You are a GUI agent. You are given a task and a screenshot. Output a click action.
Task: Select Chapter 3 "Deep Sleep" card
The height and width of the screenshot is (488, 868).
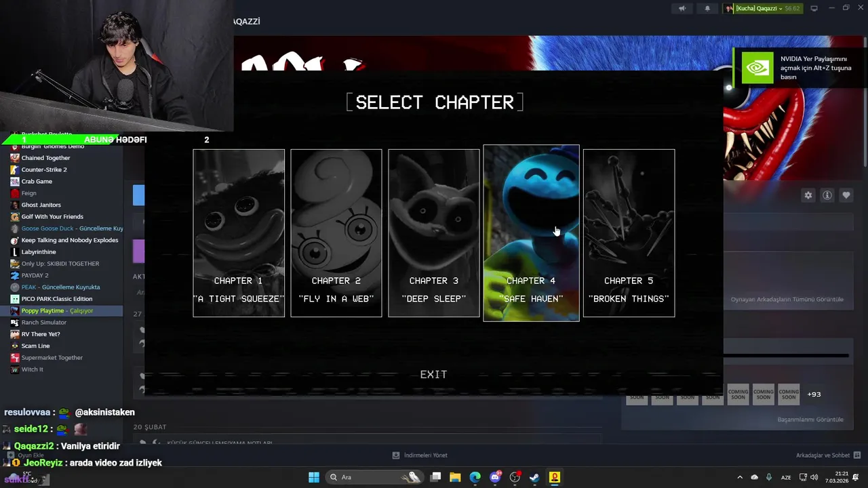click(434, 233)
